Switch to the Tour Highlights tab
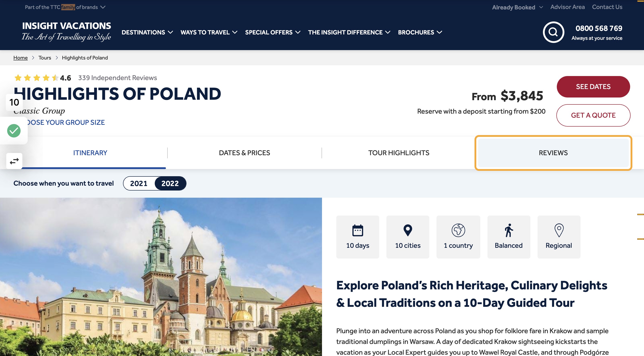This screenshot has height=356, width=644. (398, 153)
